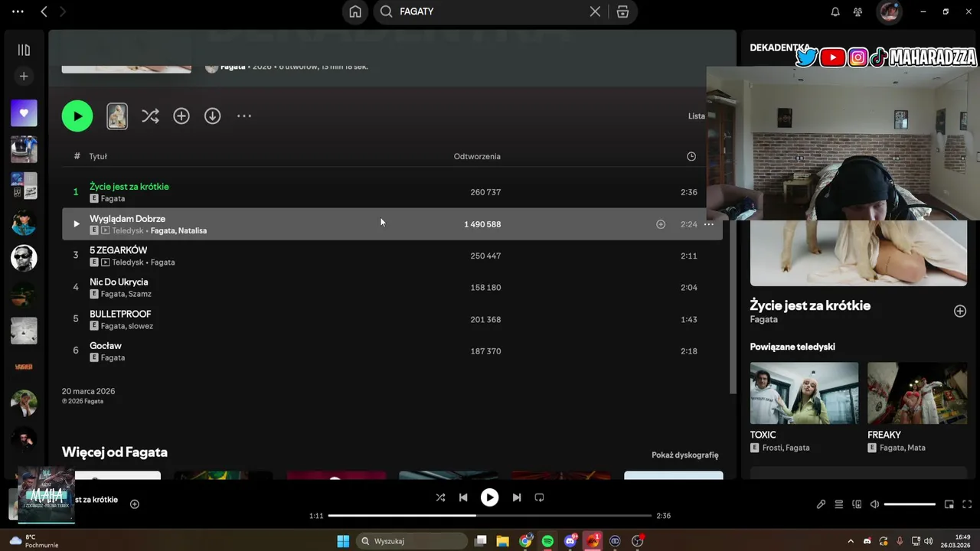980x551 pixels.
Task: Open the Wyglądam Dobrze track title
Action: pos(127,219)
